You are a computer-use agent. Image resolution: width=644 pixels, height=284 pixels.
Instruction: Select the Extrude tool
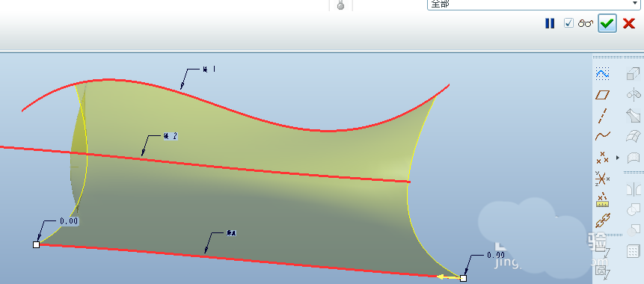pyautogui.click(x=633, y=74)
